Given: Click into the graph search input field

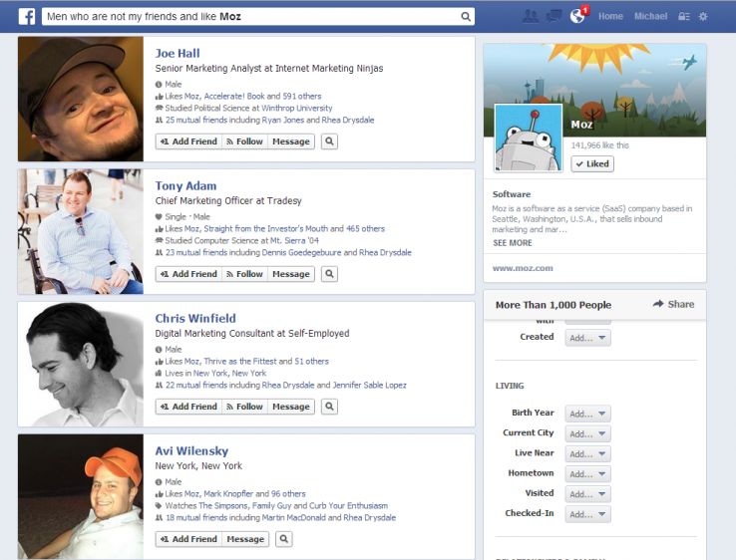Looking at the screenshot, I should 249,17.
